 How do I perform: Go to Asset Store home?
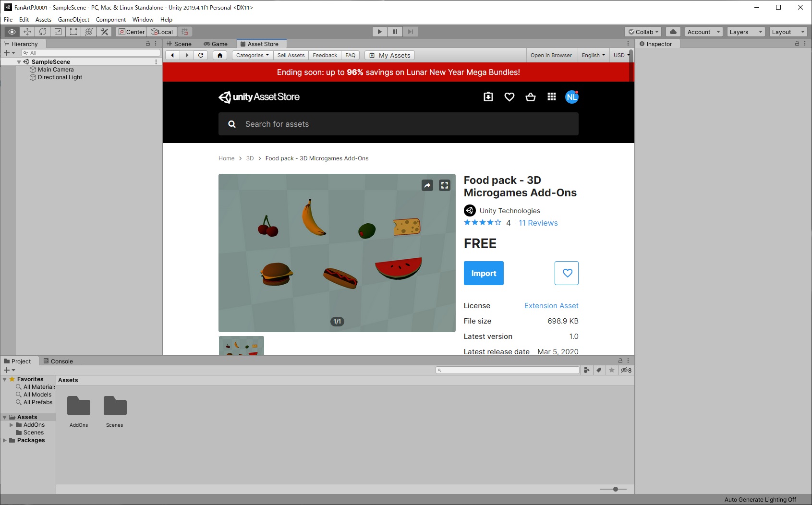[220, 55]
